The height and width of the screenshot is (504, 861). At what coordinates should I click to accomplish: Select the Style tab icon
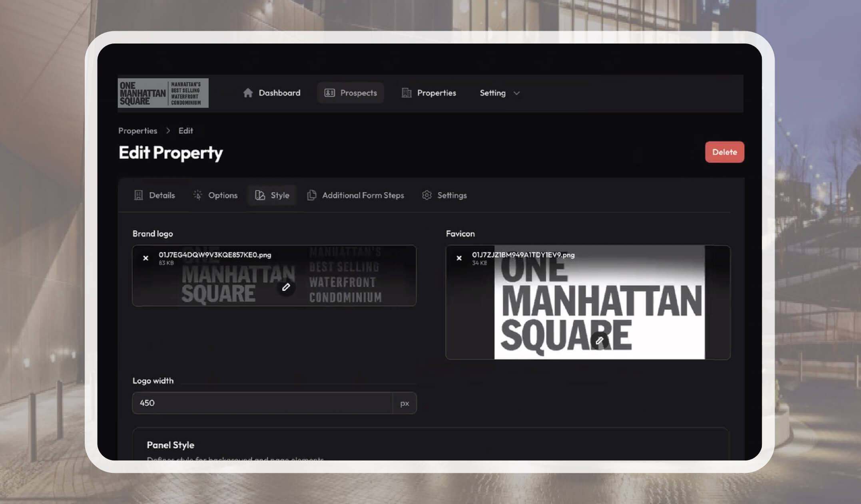point(260,195)
